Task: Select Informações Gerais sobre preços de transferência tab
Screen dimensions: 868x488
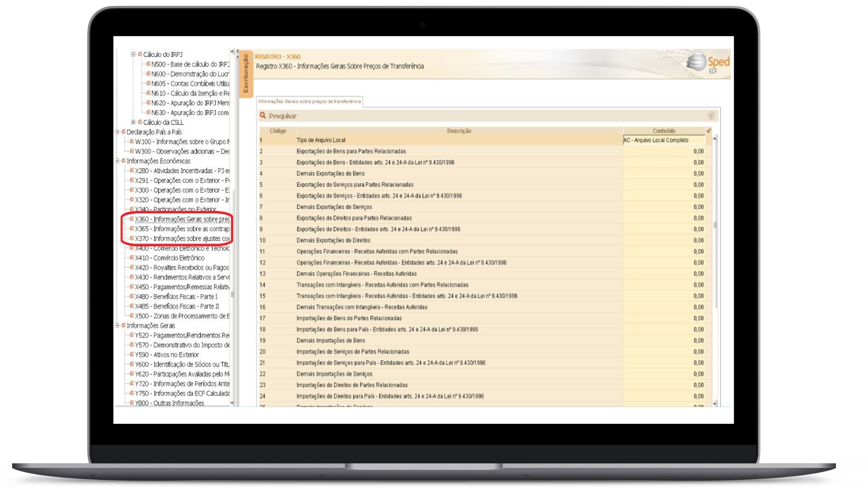Action: click(x=309, y=102)
